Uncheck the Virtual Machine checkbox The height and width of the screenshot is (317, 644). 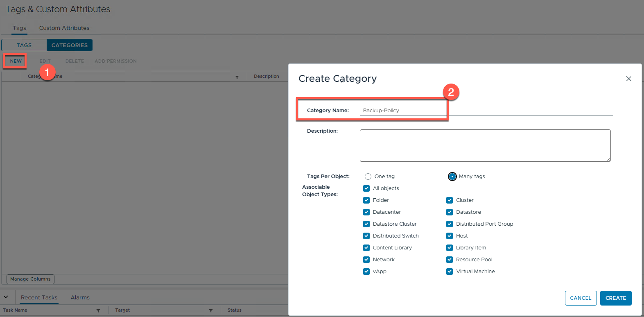450,272
